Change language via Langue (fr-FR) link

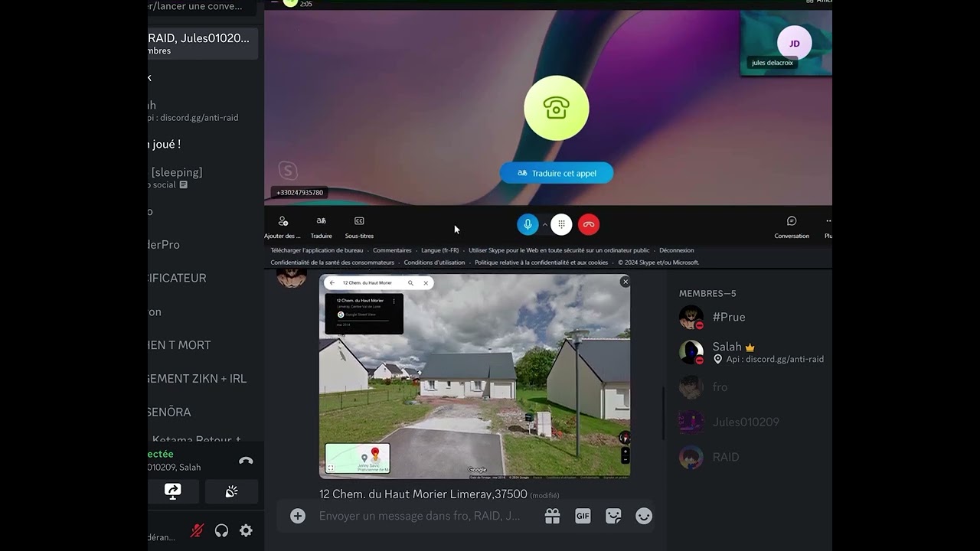440,250
